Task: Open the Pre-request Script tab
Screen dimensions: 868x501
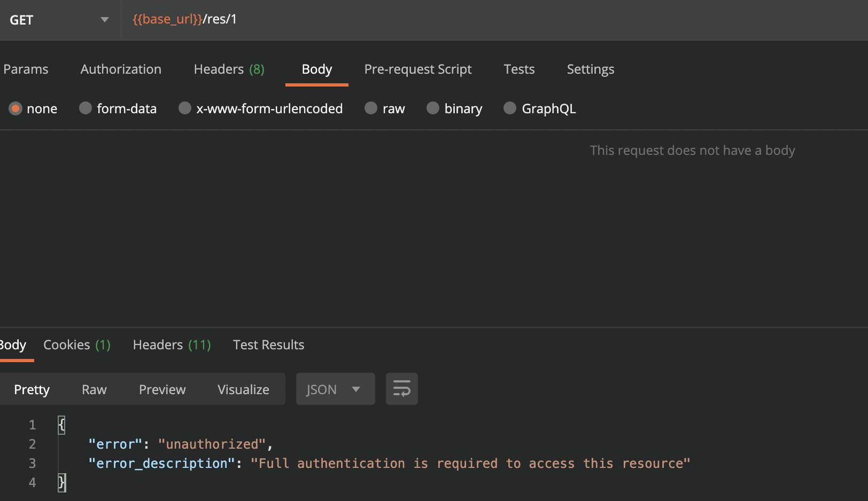Action: (418, 69)
